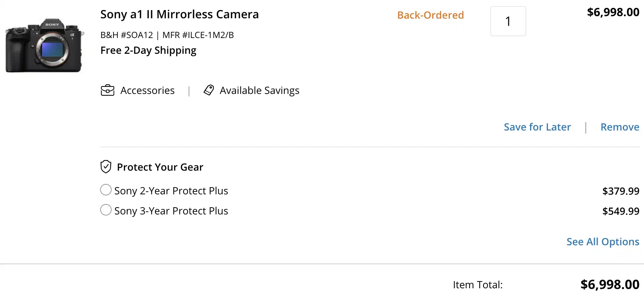Click the Back-Ordered status label
This screenshot has height=294, width=644.
pos(430,15)
